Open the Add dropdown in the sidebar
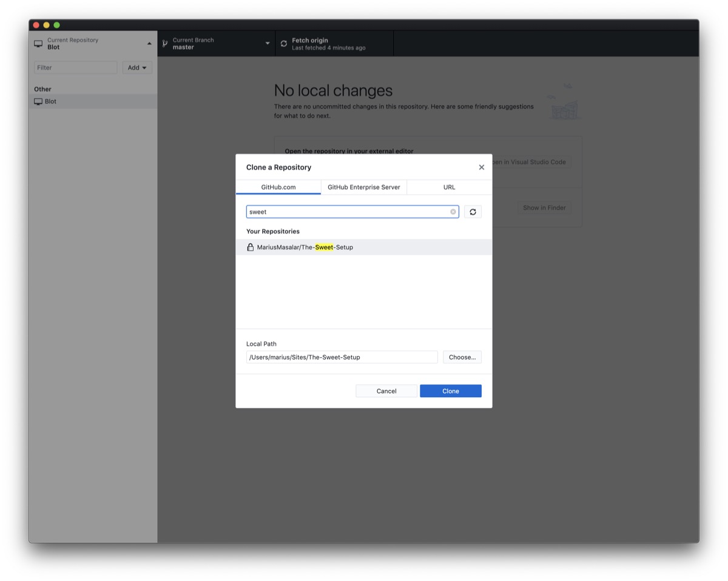The image size is (728, 581). (x=137, y=67)
